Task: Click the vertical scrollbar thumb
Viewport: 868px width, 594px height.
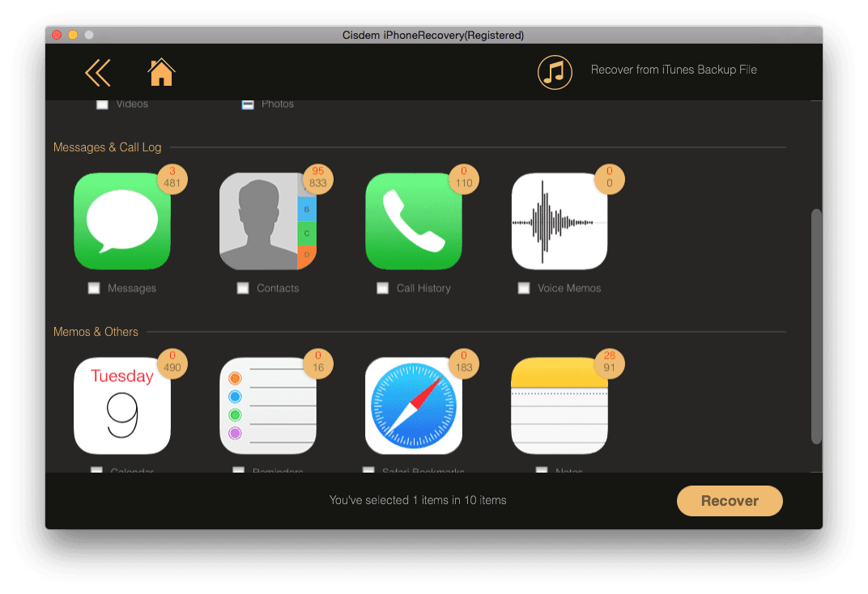Action: (x=816, y=326)
